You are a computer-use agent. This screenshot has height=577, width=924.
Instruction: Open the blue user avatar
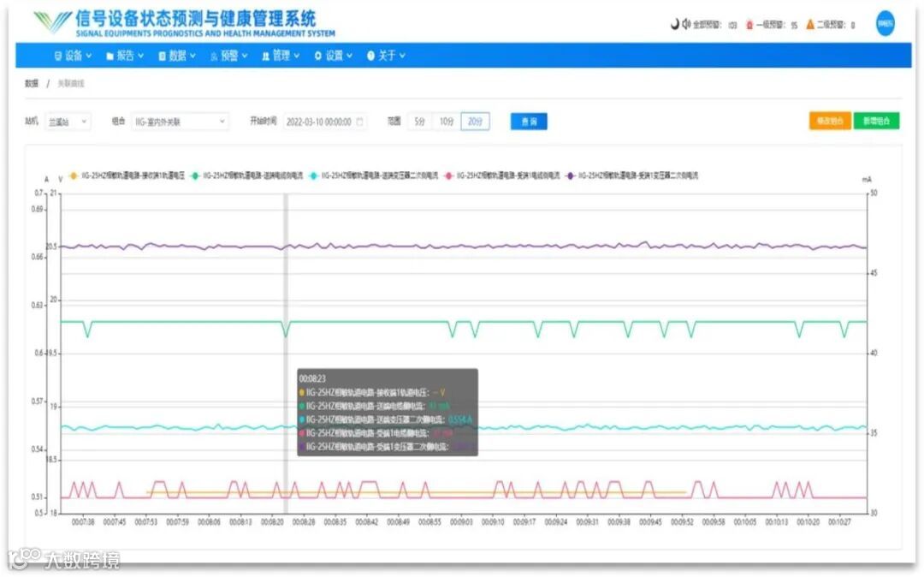(885, 24)
